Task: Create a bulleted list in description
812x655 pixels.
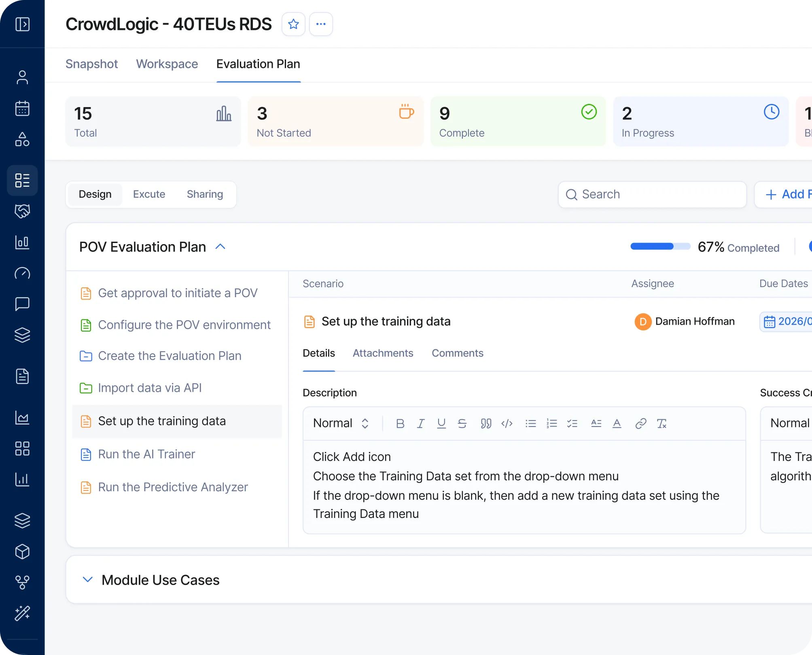Action: 530,423
